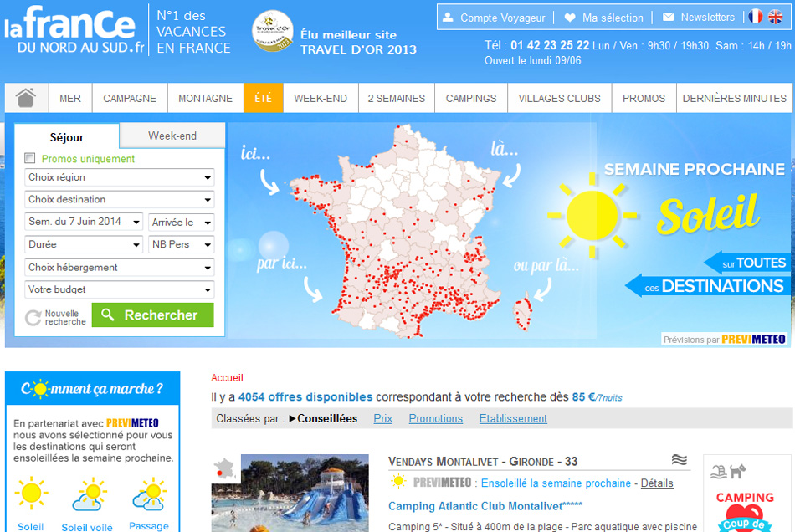This screenshot has width=795, height=532.
Task: Open the PREVIMETEO logo under the map
Action: pyautogui.click(x=753, y=339)
